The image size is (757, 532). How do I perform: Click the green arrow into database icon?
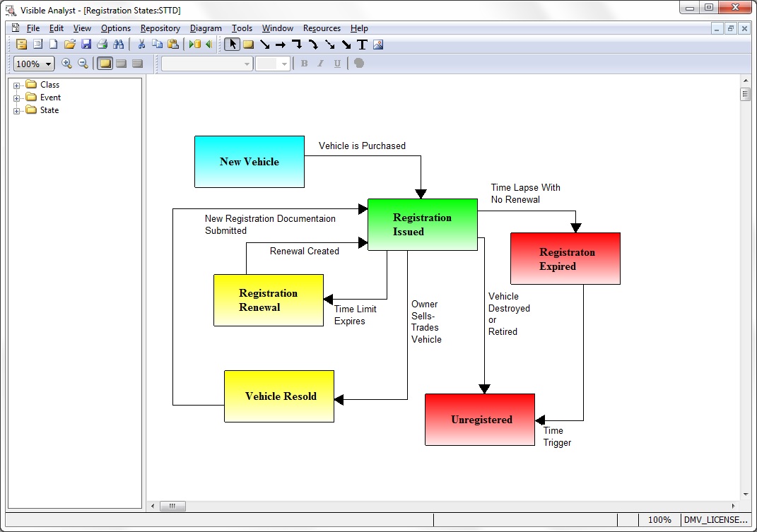point(195,45)
